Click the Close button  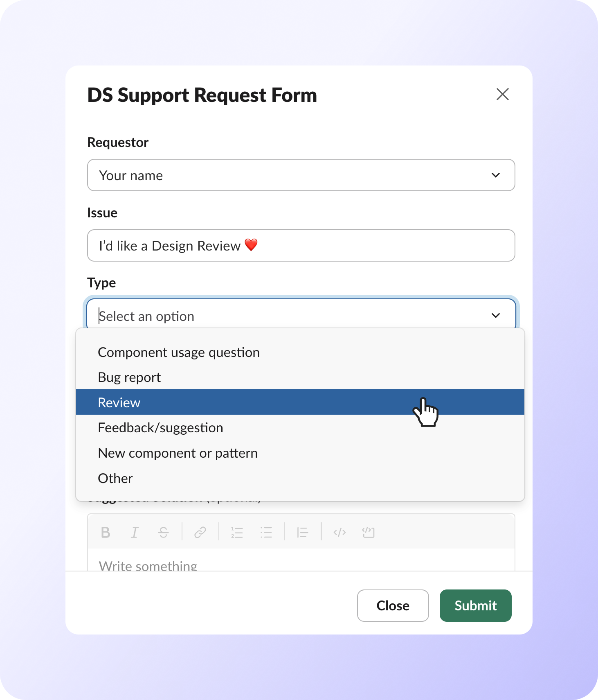392,605
